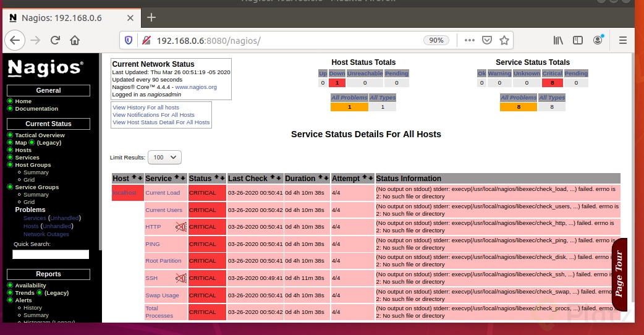
Task: Open Documentation in the sidebar
Action: pyautogui.click(x=36, y=108)
